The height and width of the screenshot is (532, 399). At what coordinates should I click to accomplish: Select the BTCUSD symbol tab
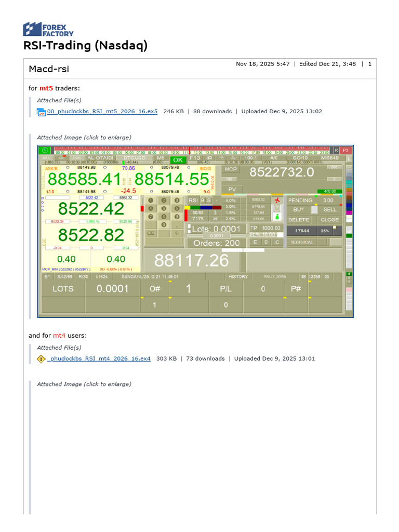[x=135, y=158]
